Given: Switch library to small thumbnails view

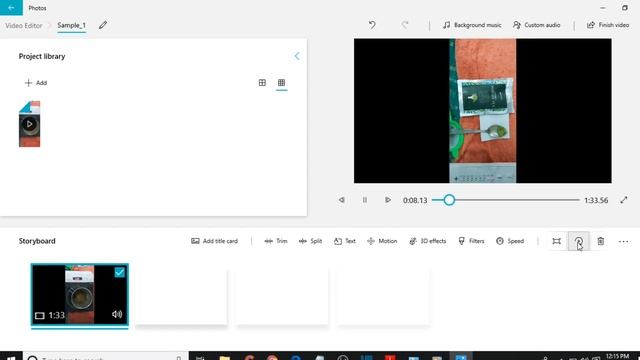Looking at the screenshot, I should coord(281,83).
